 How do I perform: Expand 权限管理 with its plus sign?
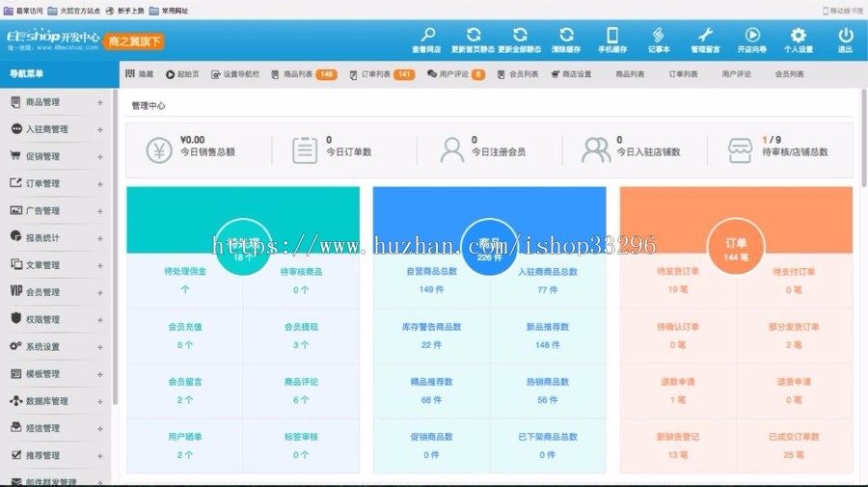coord(100,320)
